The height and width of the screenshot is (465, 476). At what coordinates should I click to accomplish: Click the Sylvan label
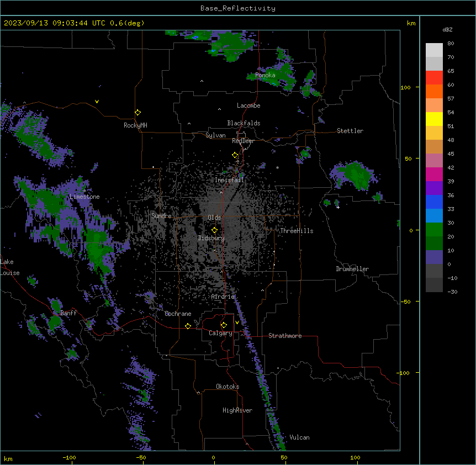coord(215,135)
